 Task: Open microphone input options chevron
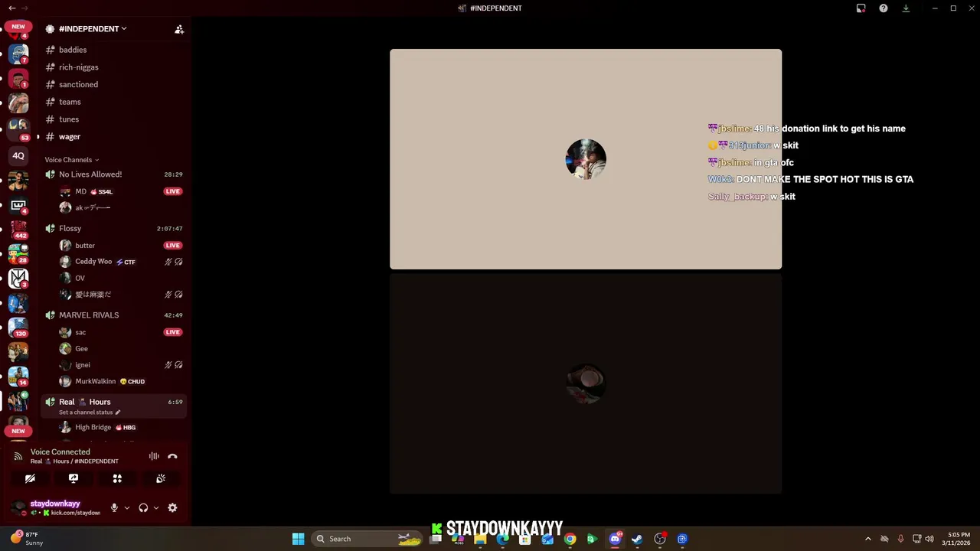tap(127, 508)
